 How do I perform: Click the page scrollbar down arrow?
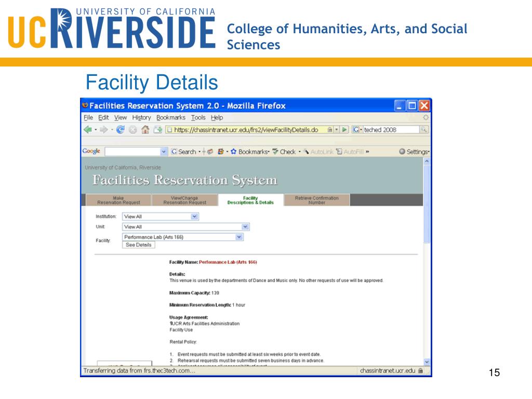click(x=427, y=362)
